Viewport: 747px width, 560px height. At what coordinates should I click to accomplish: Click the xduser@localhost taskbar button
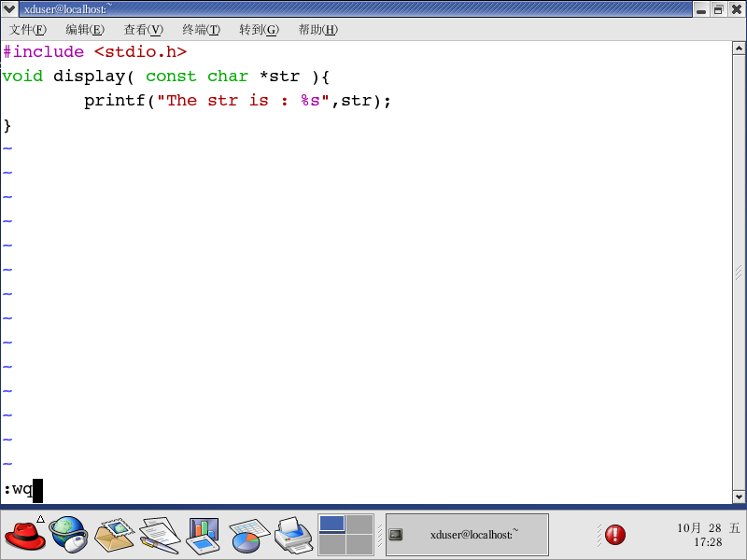coord(467,535)
